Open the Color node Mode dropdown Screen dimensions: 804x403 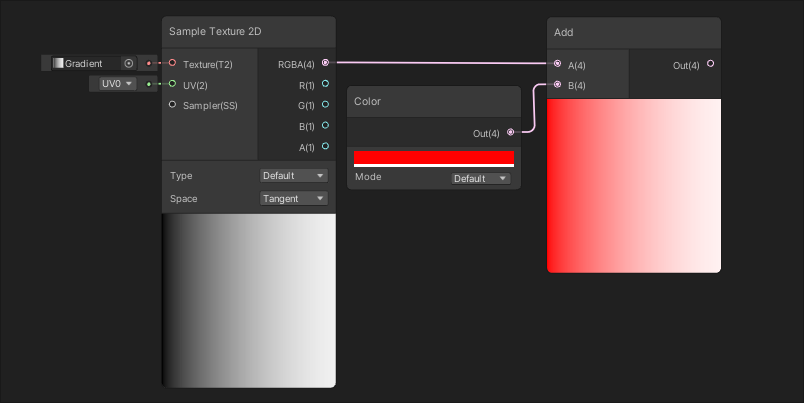(480, 178)
